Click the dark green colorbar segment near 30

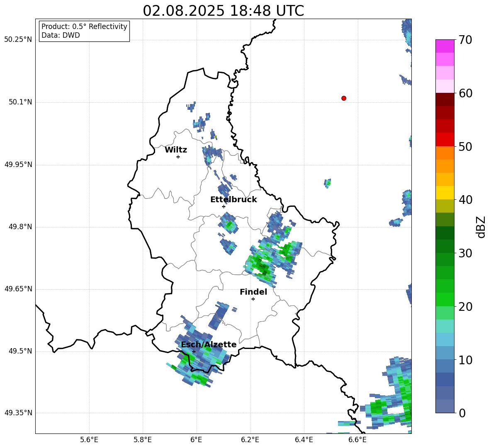[445, 246]
